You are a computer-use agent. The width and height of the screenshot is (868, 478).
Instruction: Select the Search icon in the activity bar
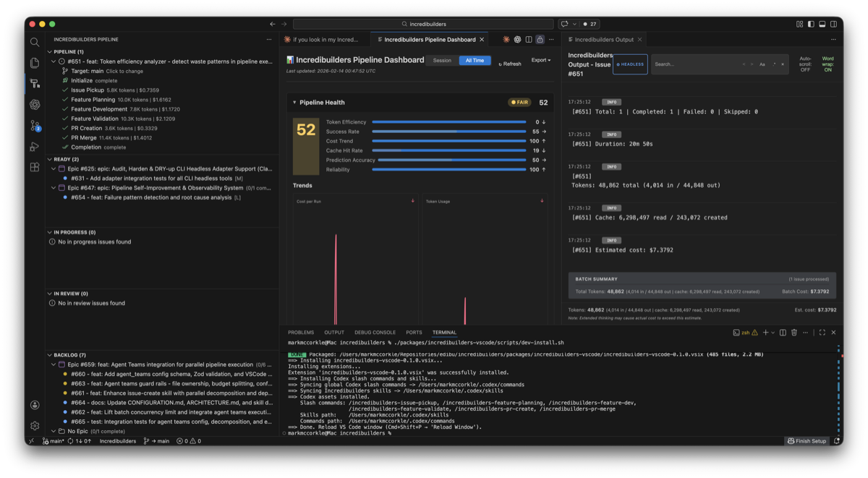35,42
